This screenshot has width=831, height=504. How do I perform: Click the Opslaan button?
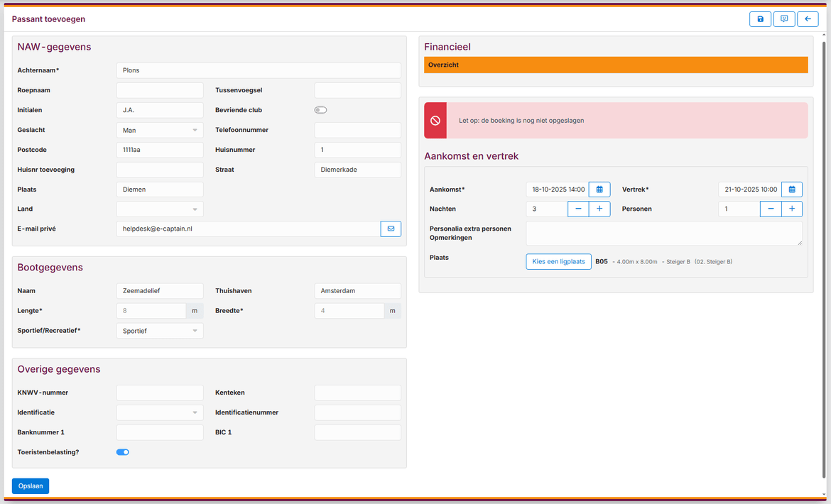[31, 486]
